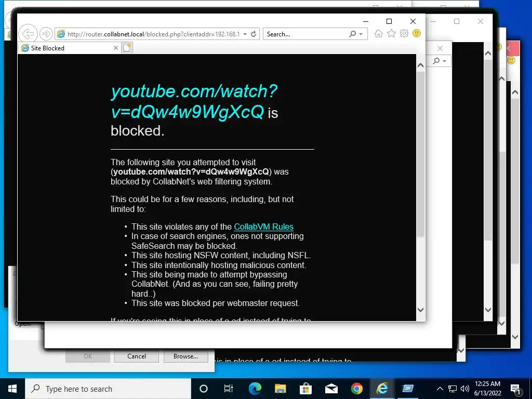Open the network status tray icon
532x399 pixels.
[x=453, y=389]
